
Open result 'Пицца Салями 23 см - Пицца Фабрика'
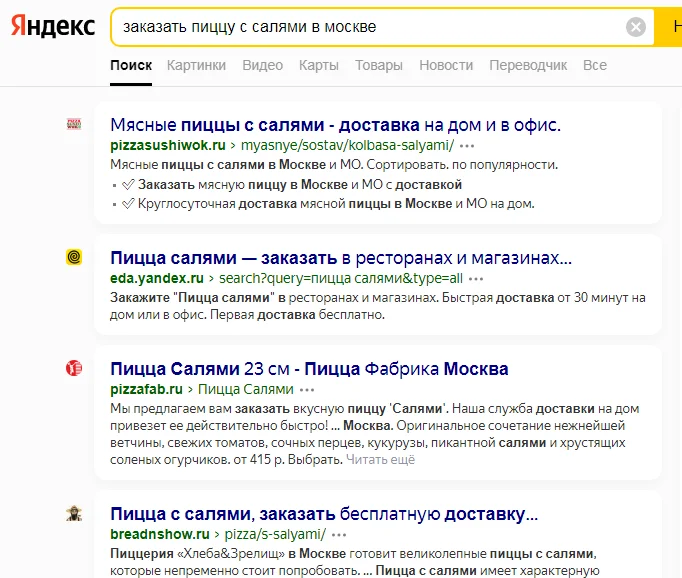[309, 369]
